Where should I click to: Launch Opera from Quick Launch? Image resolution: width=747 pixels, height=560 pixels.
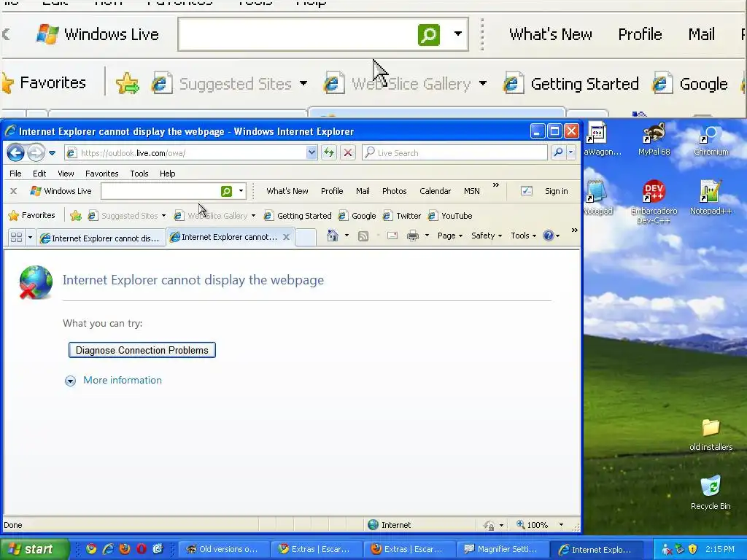(142, 549)
